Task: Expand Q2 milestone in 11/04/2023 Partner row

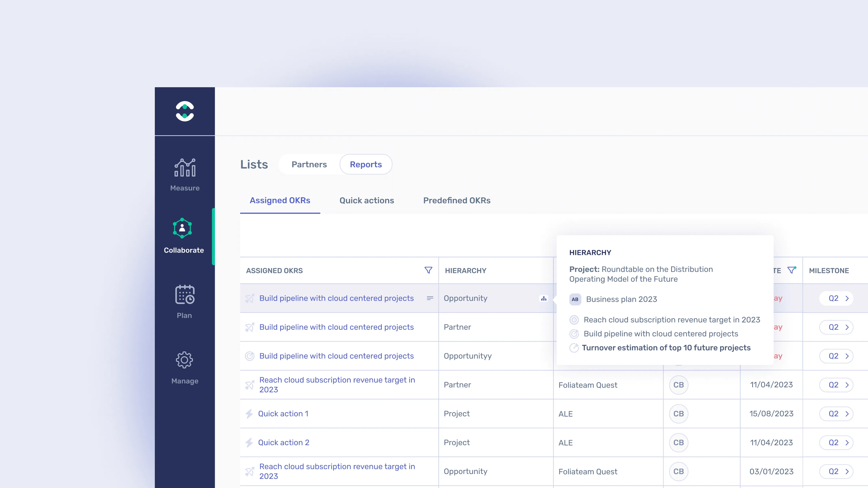Action: click(836, 385)
